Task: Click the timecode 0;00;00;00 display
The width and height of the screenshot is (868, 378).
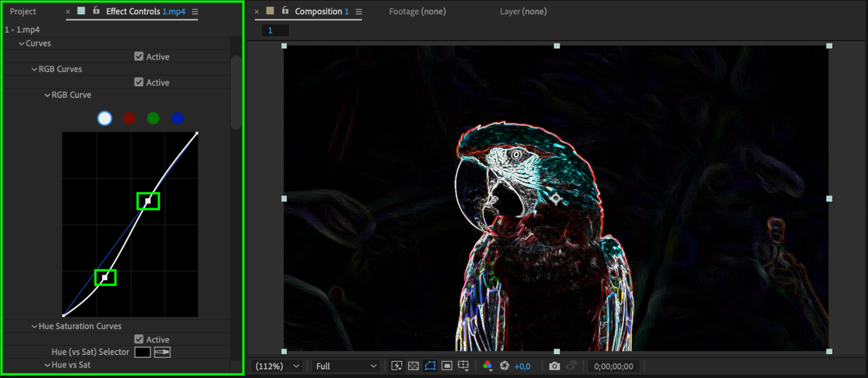Action: click(x=613, y=366)
